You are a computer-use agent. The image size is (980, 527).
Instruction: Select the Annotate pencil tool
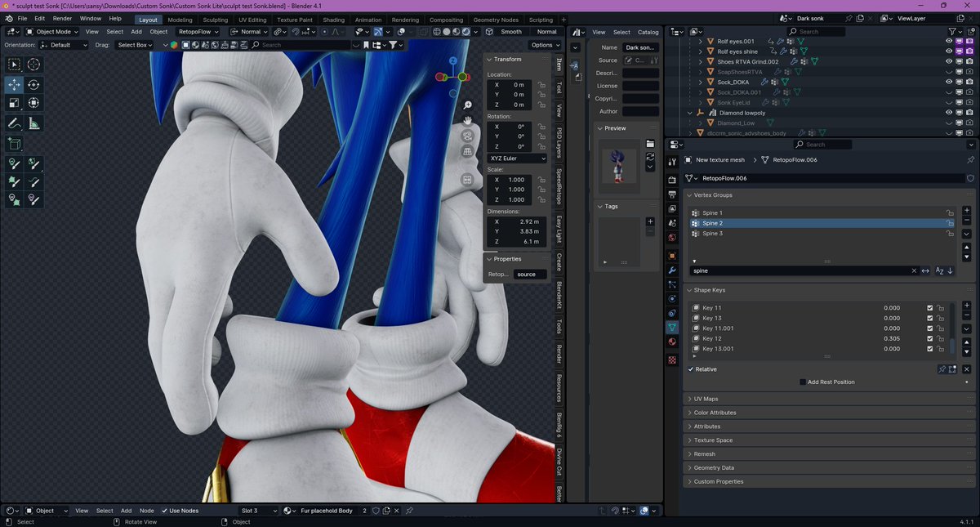pyautogui.click(x=15, y=123)
